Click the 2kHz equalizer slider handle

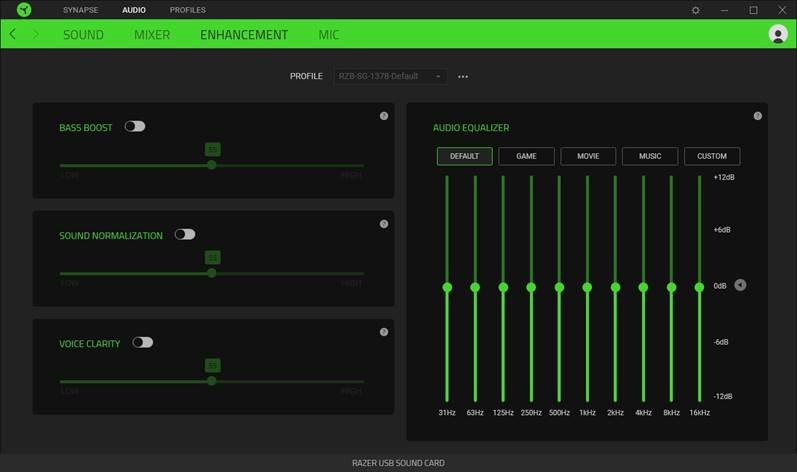point(615,288)
